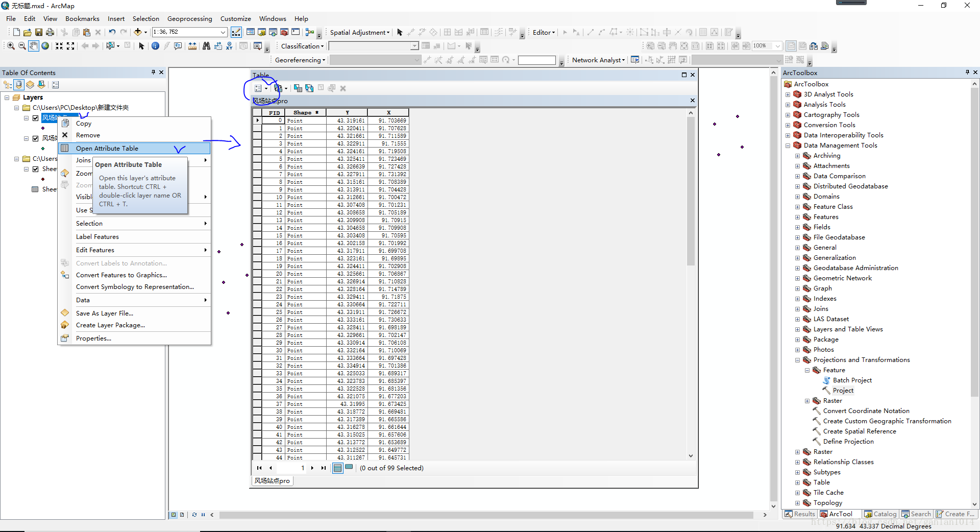
Task: Click the Undo arrow icon
Action: click(112, 32)
